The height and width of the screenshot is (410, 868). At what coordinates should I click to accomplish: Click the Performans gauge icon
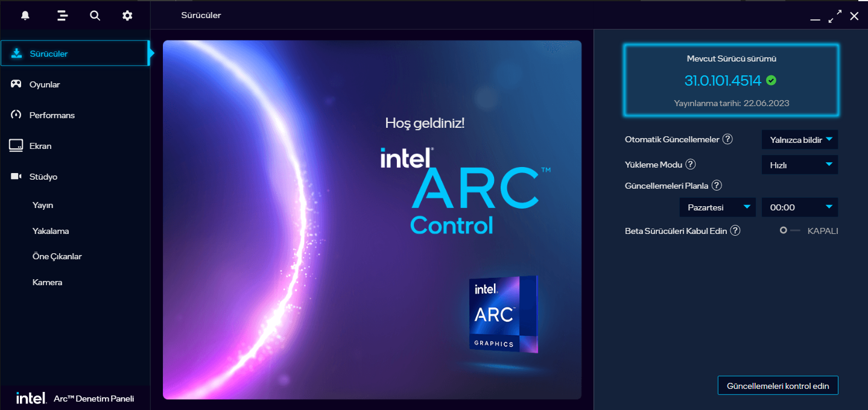(16, 115)
